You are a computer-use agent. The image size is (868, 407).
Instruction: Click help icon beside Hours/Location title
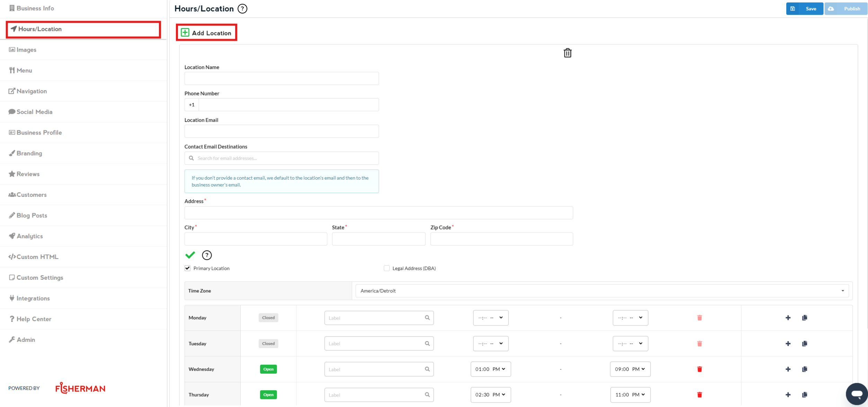(x=242, y=9)
